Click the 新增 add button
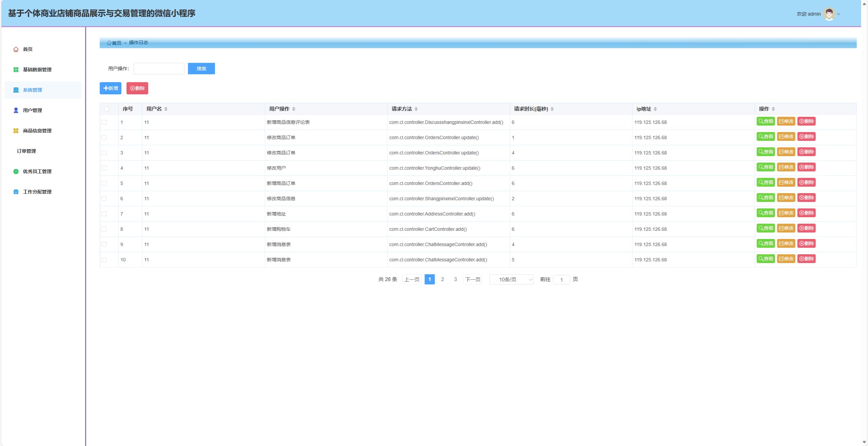The image size is (868, 446). click(x=111, y=88)
